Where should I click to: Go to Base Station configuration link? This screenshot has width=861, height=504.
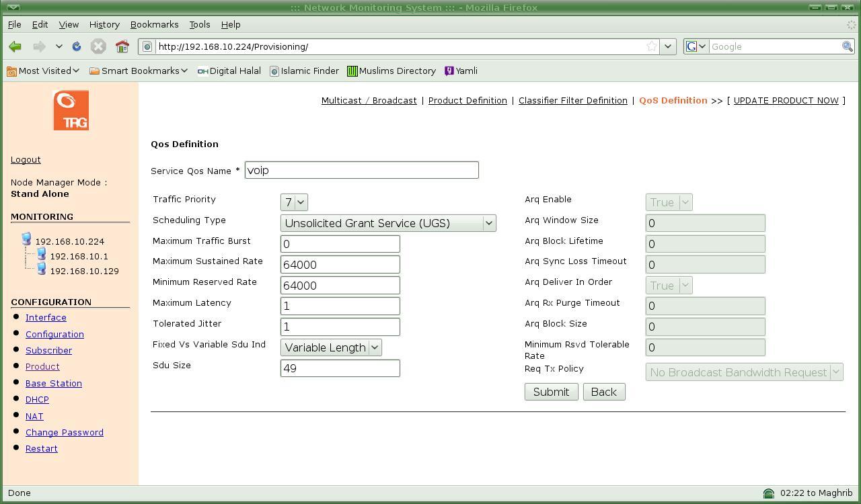[54, 383]
